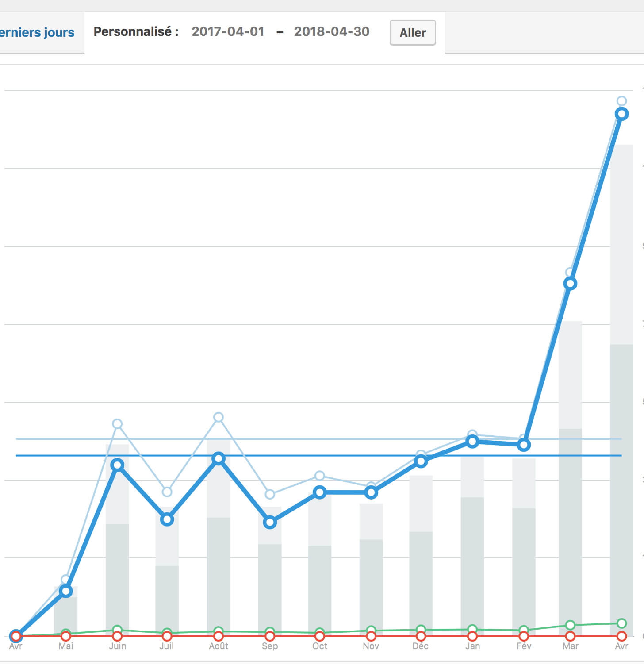Click the dark blue data point for Juil
This screenshot has height=669, width=644.
167,519
